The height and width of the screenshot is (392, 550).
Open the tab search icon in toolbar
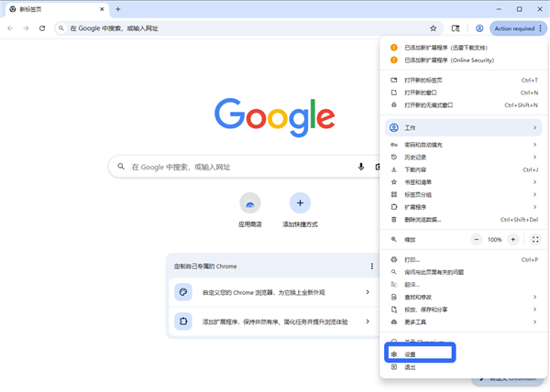456,28
